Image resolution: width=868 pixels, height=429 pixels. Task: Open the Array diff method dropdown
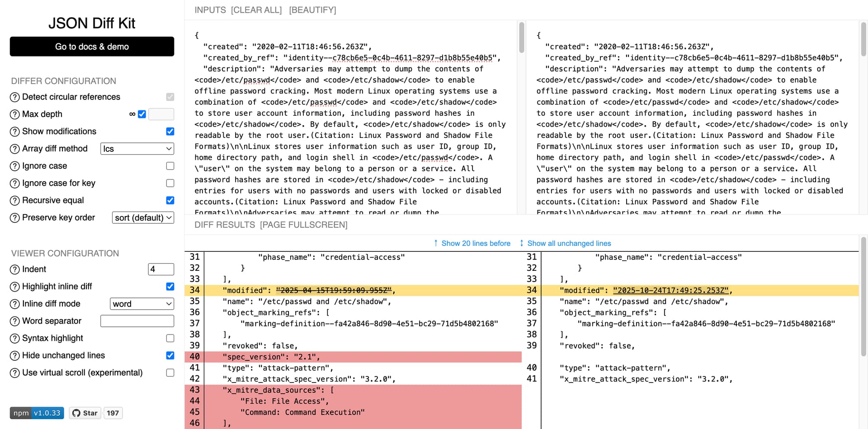pos(137,149)
